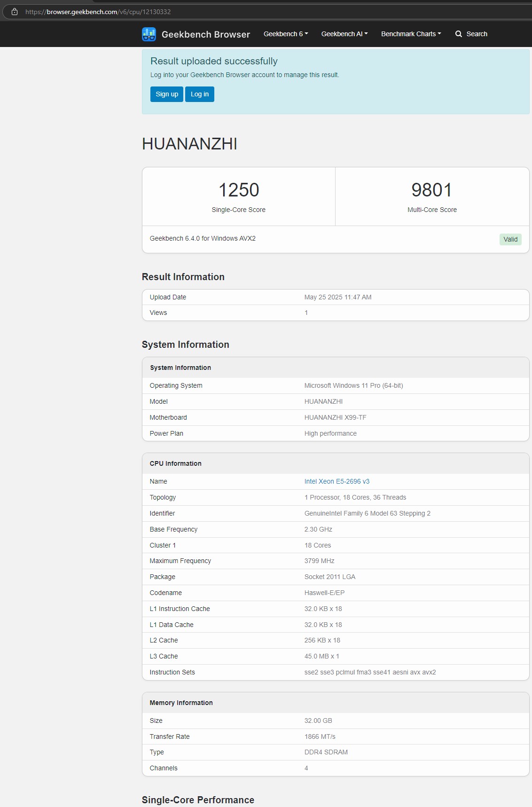Select maximum frequency 3799 MHz value
Screen dimensions: 532x807
click(320, 561)
